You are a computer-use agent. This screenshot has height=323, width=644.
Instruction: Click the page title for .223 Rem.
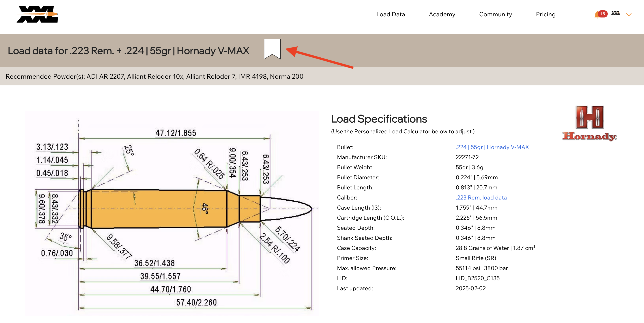[128, 51]
